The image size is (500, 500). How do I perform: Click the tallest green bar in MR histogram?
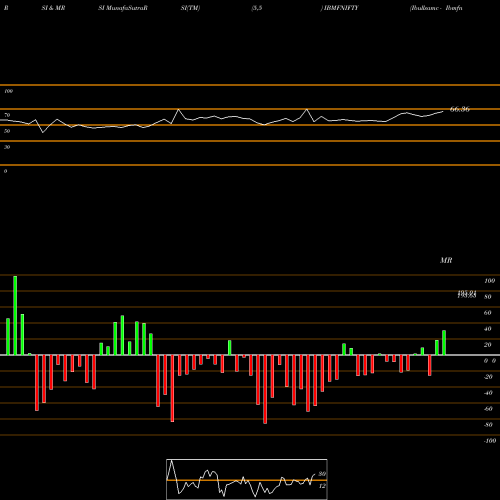[x=15, y=315]
